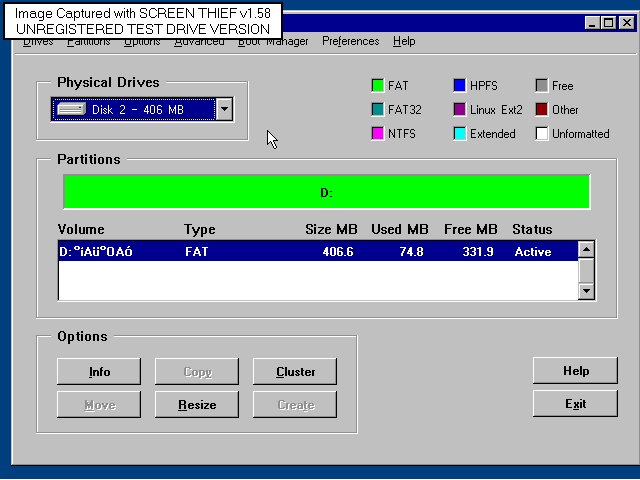Image resolution: width=640 pixels, height=480 pixels.
Task: Click the Resize button
Action: click(x=197, y=404)
